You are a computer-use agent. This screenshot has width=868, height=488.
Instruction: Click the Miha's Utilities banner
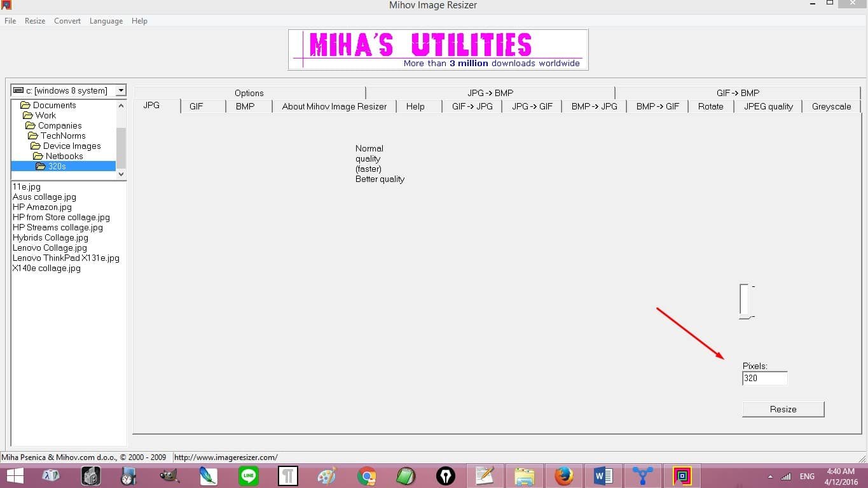coord(438,50)
